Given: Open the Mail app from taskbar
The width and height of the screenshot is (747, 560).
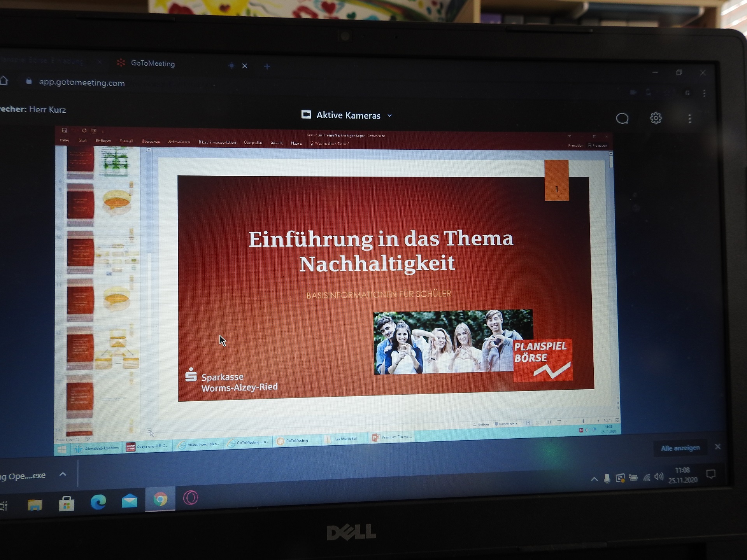Looking at the screenshot, I should pos(129,501).
